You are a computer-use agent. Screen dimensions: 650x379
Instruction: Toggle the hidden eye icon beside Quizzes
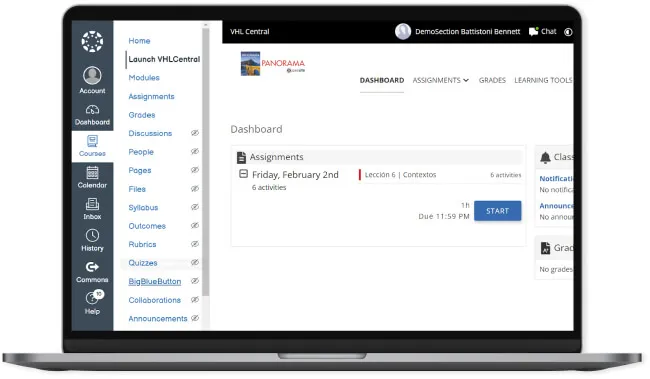coord(194,262)
